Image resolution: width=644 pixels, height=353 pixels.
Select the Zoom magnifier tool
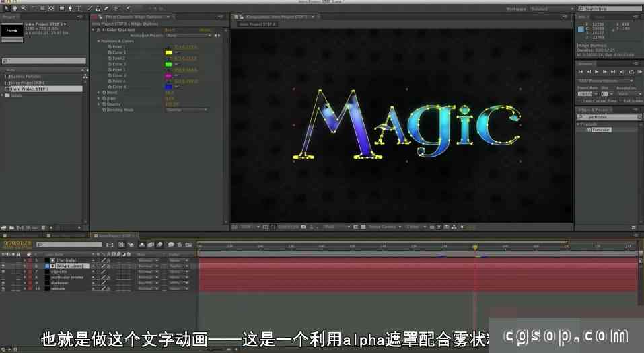coord(23,8)
